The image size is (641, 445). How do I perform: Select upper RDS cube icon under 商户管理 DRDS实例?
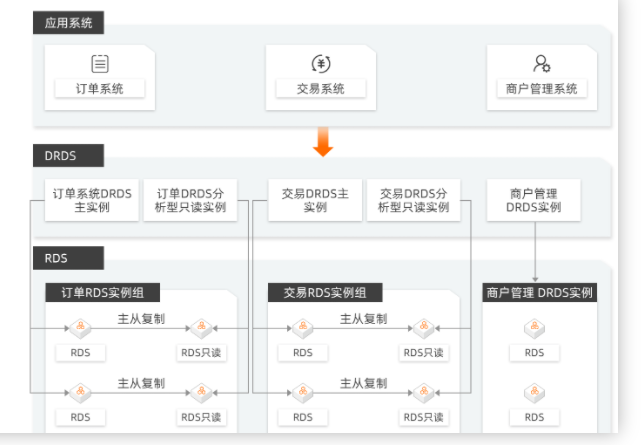coord(535,328)
